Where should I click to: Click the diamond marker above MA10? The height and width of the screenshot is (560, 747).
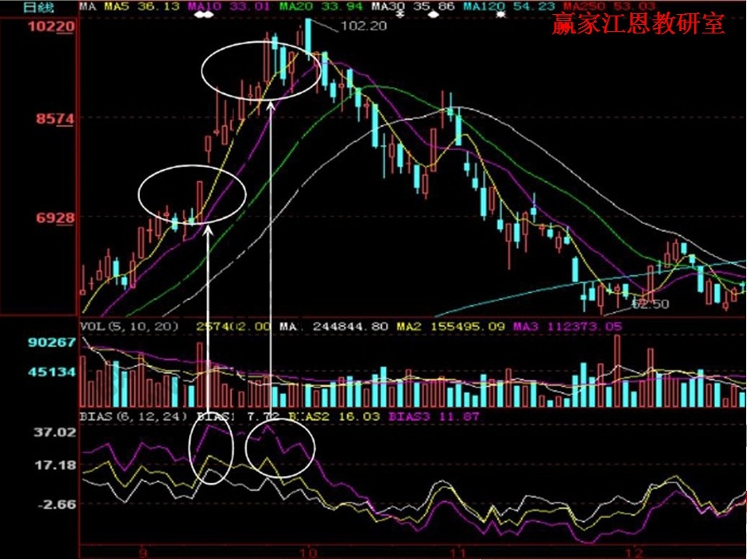(x=204, y=15)
